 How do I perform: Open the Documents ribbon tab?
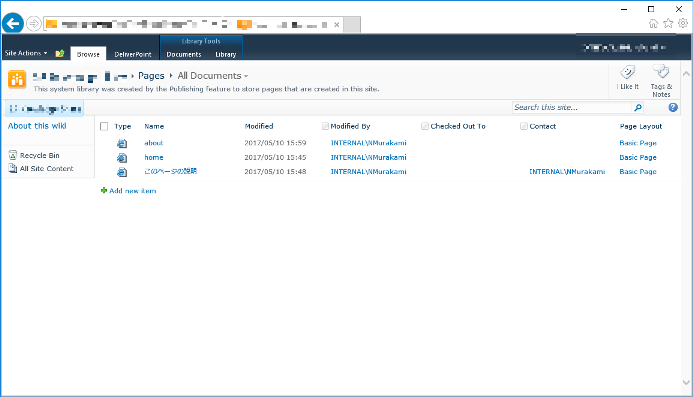point(184,54)
